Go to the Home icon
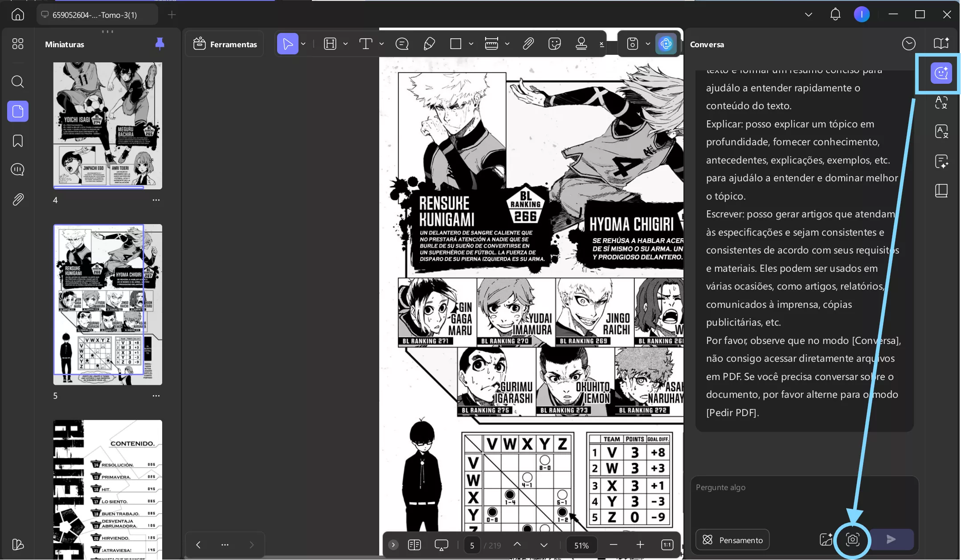 coord(17,15)
